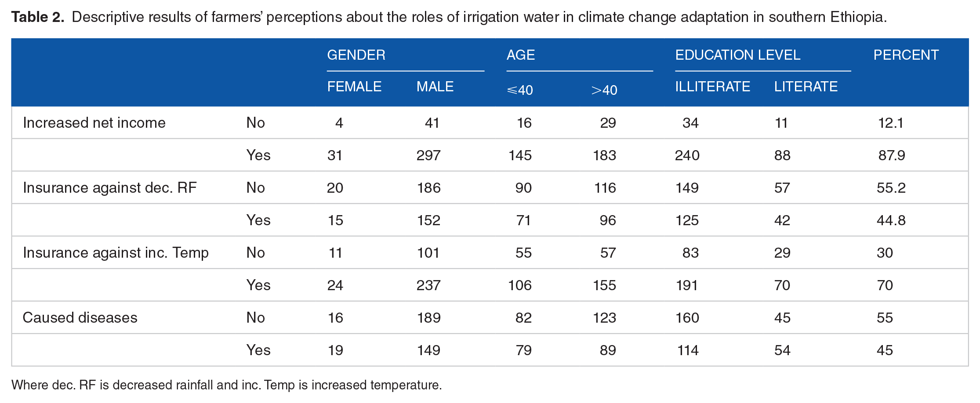Click the 87.9 percent value
Viewport: 980px width, 403px height.
(x=892, y=155)
